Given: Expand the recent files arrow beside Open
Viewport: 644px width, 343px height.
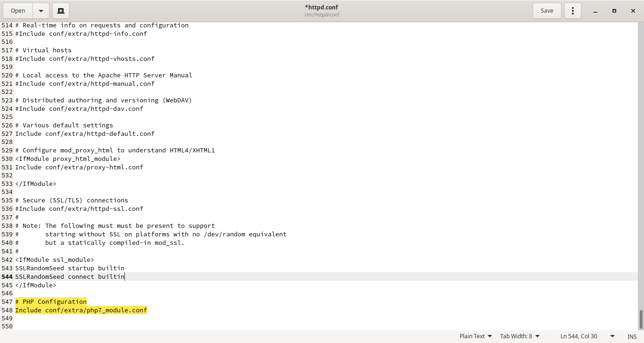Looking at the screenshot, I should pos(41,11).
